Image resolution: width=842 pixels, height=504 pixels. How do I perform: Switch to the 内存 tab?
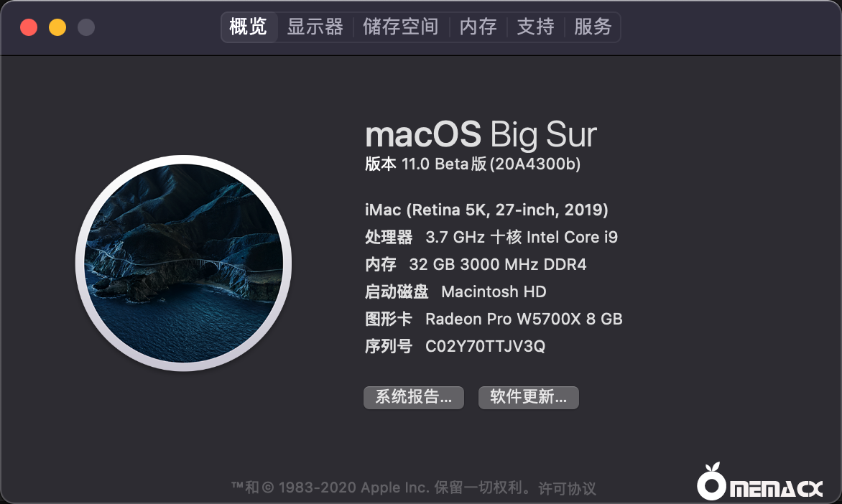[478, 27]
